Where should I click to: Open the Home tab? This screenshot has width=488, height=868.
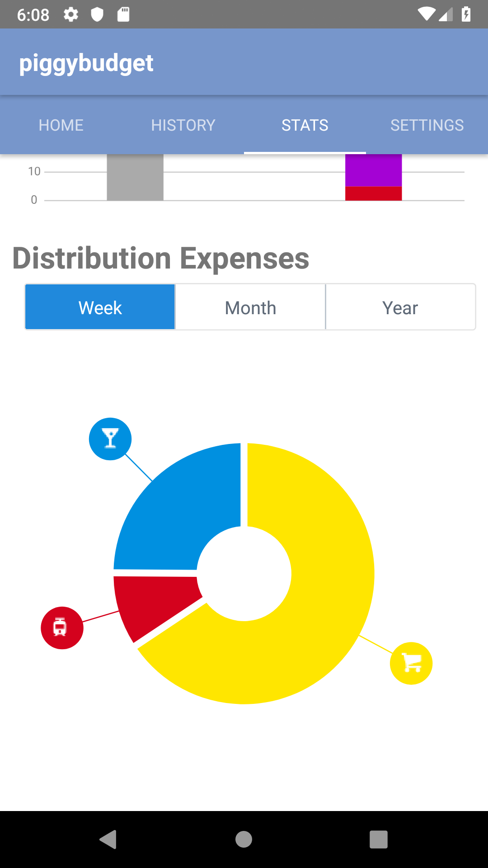pyautogui.click(x=61, y=125)
